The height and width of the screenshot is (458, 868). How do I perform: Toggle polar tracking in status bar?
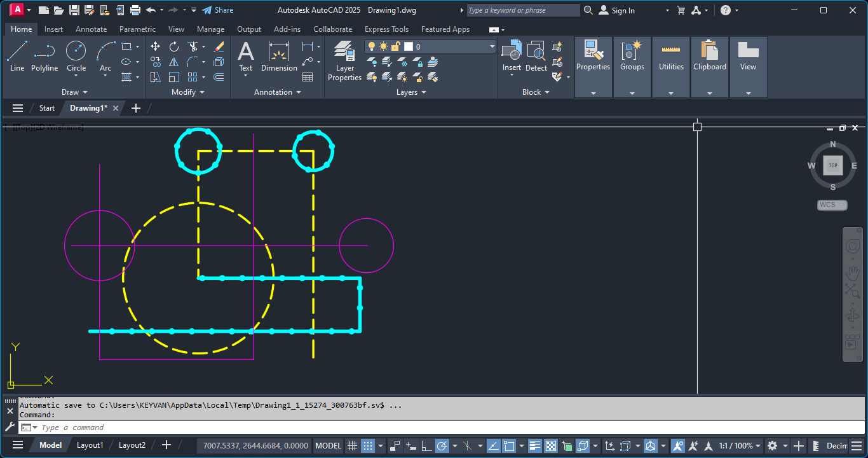pyautogui.click(x=442, y=446)
